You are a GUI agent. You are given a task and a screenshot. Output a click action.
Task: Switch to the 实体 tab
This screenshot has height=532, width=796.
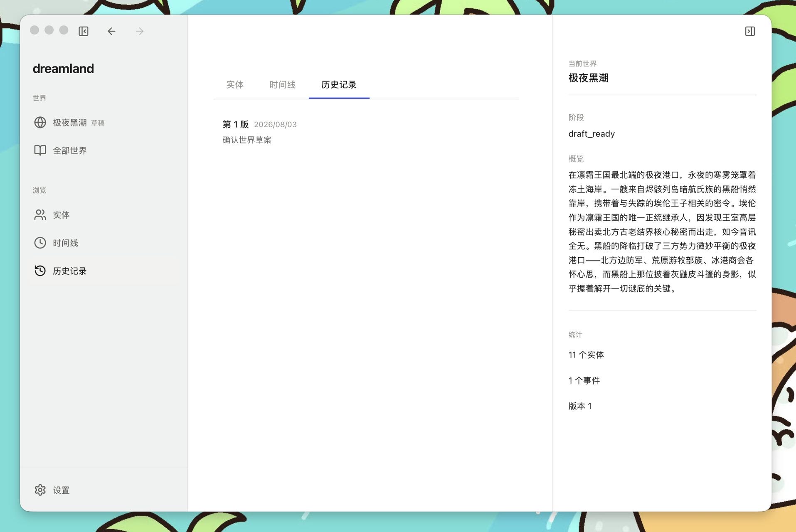(235, 85)
